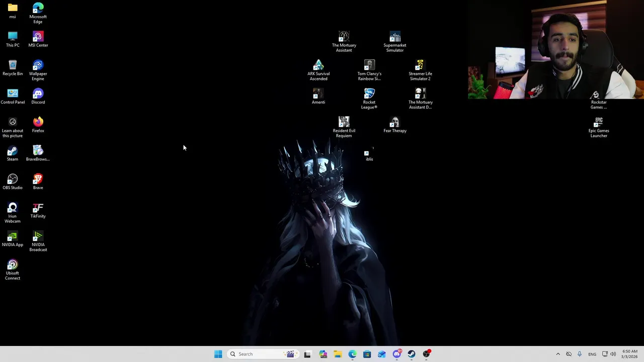The image size is (644, 362).
Task: Select Rocket League shortcut
Action: (x=369, y=99)
